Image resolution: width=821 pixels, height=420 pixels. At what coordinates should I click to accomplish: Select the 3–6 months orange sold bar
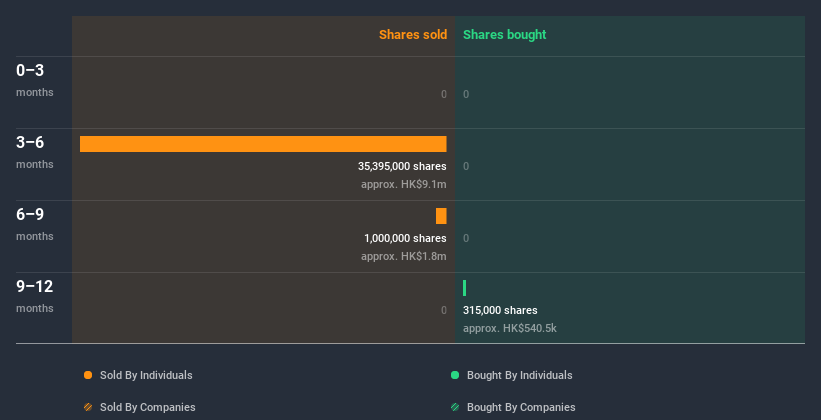[x=263, y=144]
